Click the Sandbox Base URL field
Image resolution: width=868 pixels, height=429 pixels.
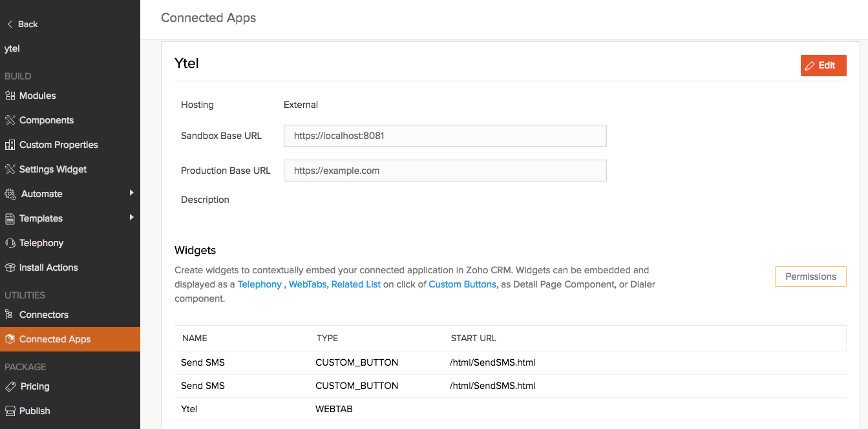tap(445, 136)
